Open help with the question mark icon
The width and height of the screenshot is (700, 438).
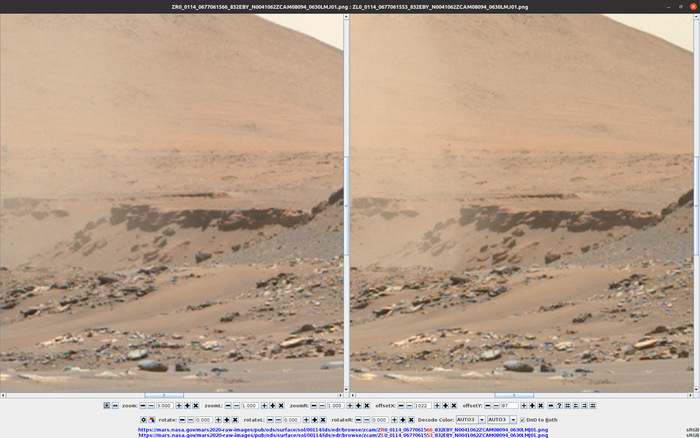point(559,406)
